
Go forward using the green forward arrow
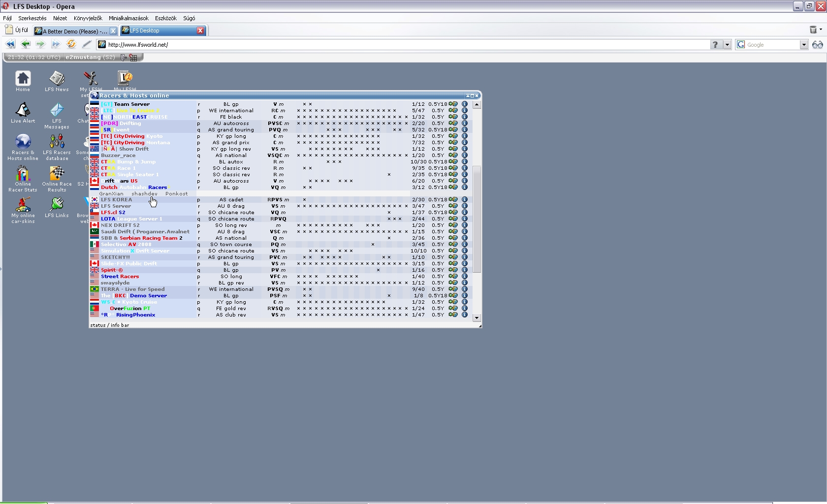click(x=40, y=44)
